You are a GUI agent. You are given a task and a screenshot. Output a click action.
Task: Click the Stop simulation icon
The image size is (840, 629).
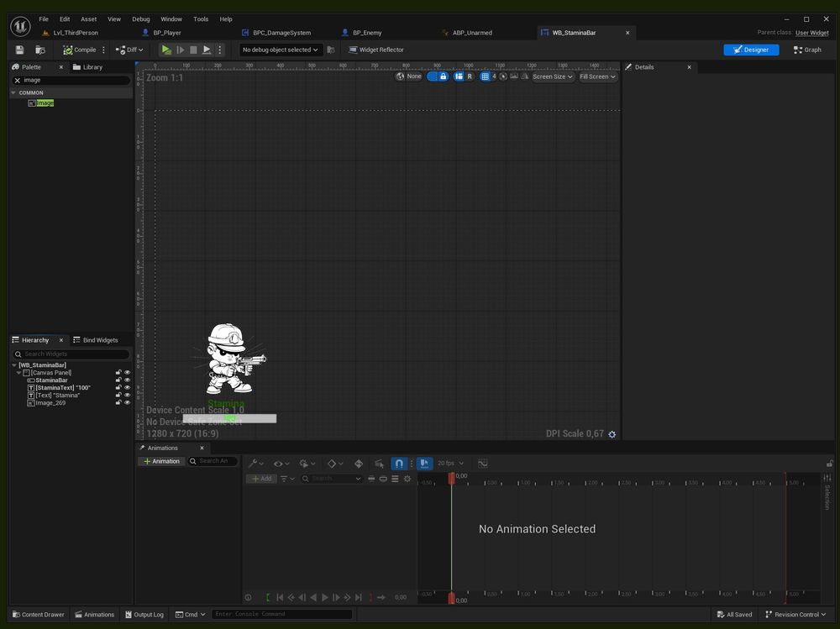[x=193, y=50]
